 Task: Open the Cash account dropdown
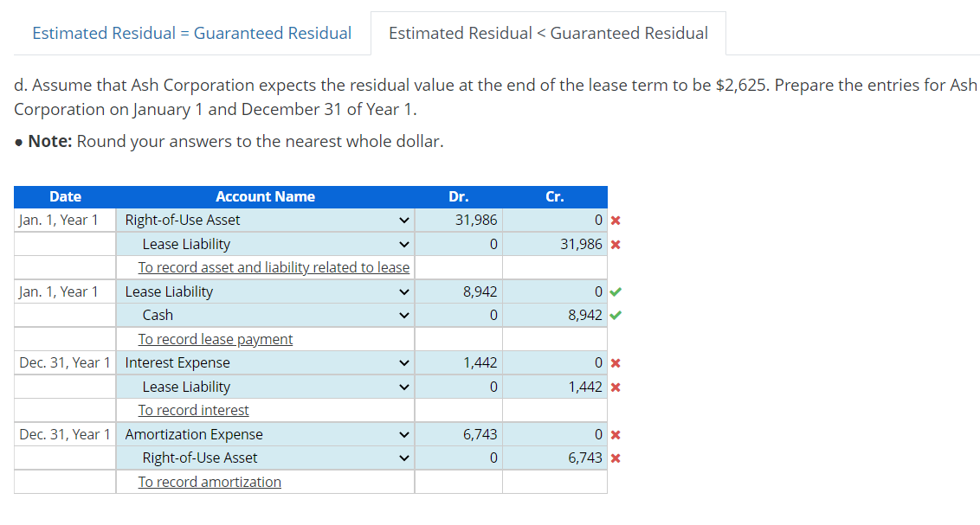tap(403, 315)
